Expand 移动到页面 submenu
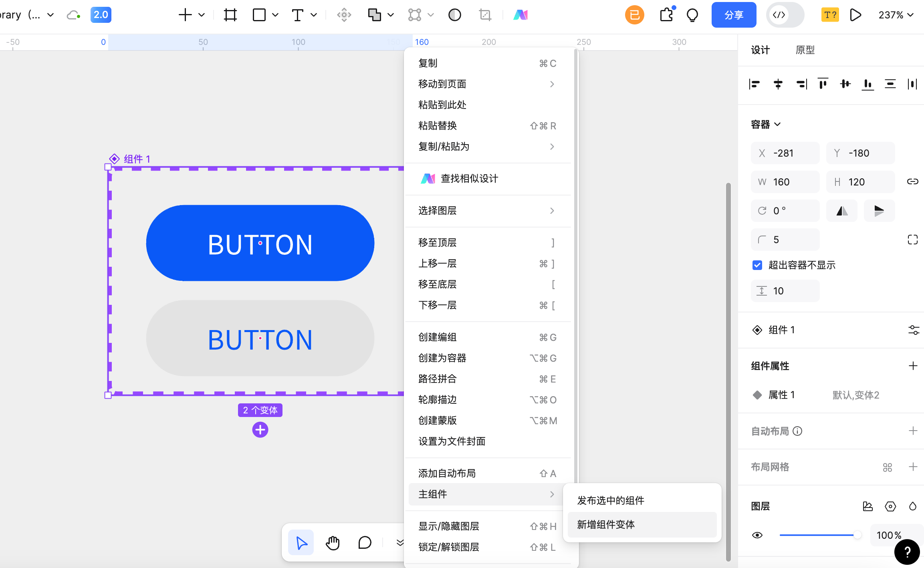Screen dimensions: 924x568 [x=488, y=84]
